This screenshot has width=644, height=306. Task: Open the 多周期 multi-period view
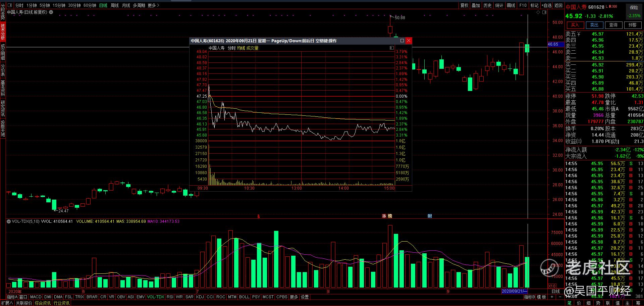pos(139,5)
